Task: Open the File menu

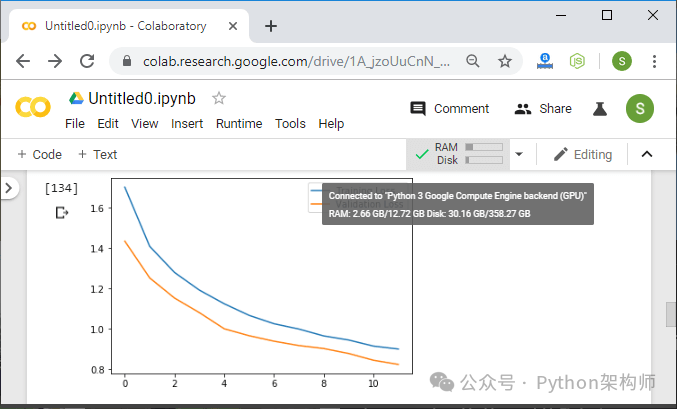Action: (75, 124)
